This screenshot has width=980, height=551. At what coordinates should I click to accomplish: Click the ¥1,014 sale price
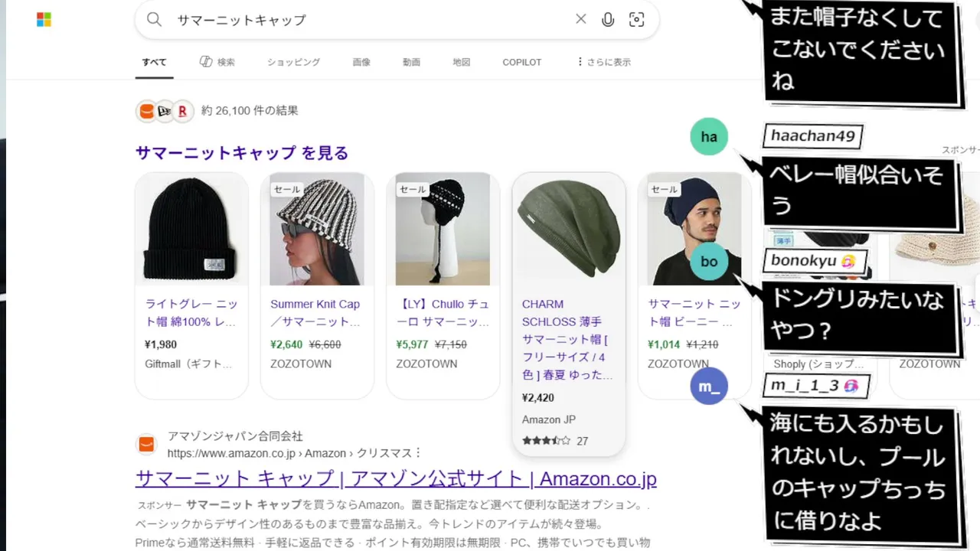point(664,344)
